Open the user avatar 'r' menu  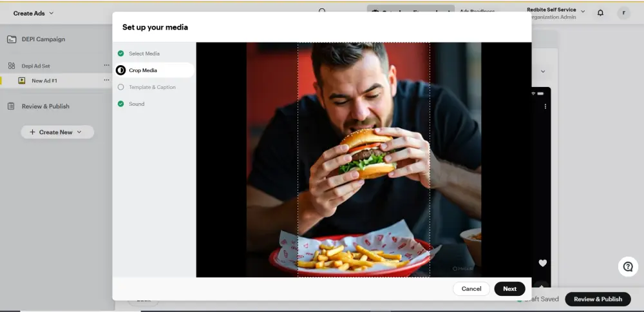click(x=623, y=13)
